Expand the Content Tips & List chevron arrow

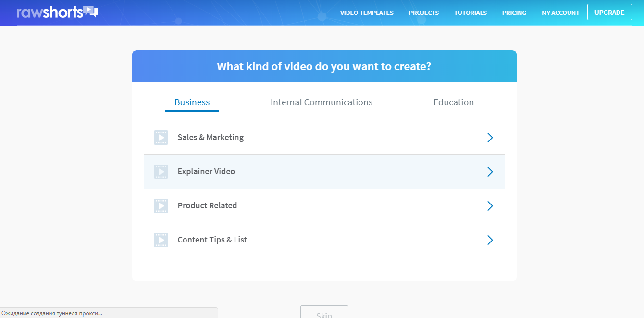[x=490, y=240]
